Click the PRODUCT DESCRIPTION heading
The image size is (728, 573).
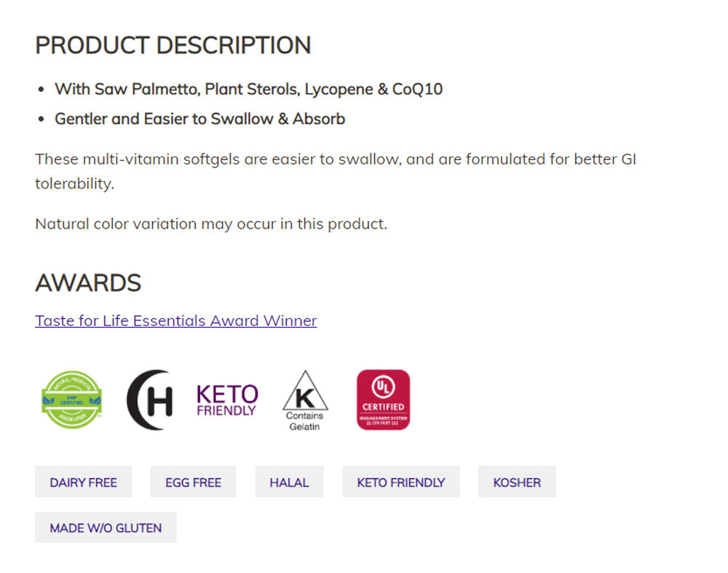(x=173, y=45)
